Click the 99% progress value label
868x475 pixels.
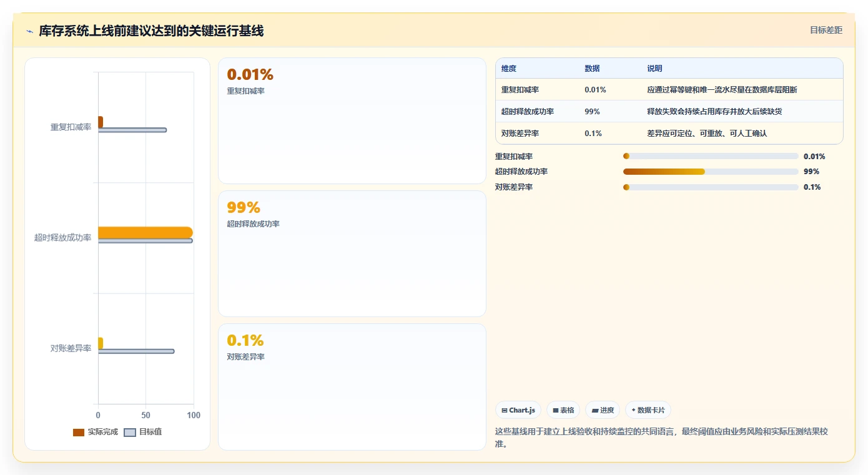[811, 172]
